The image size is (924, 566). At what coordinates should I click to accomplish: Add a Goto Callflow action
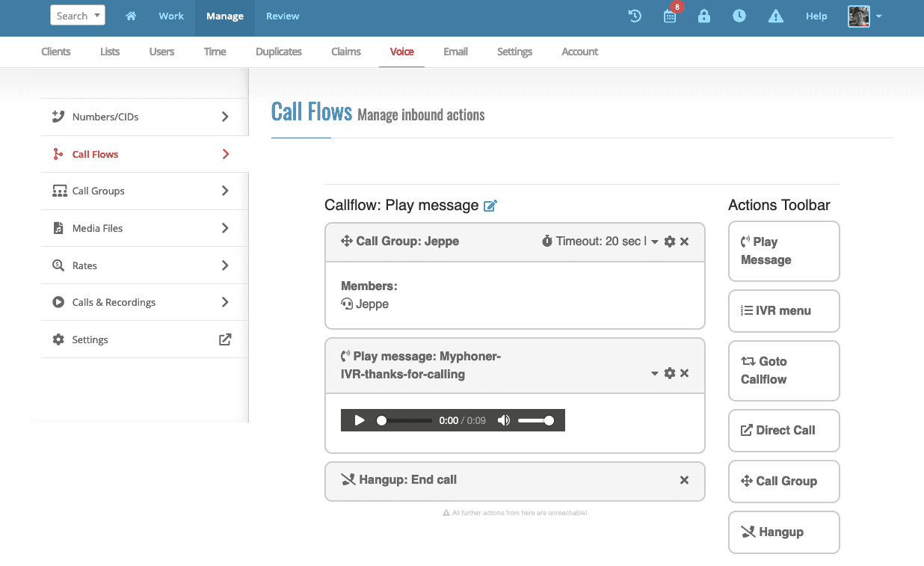pos(783,370)
